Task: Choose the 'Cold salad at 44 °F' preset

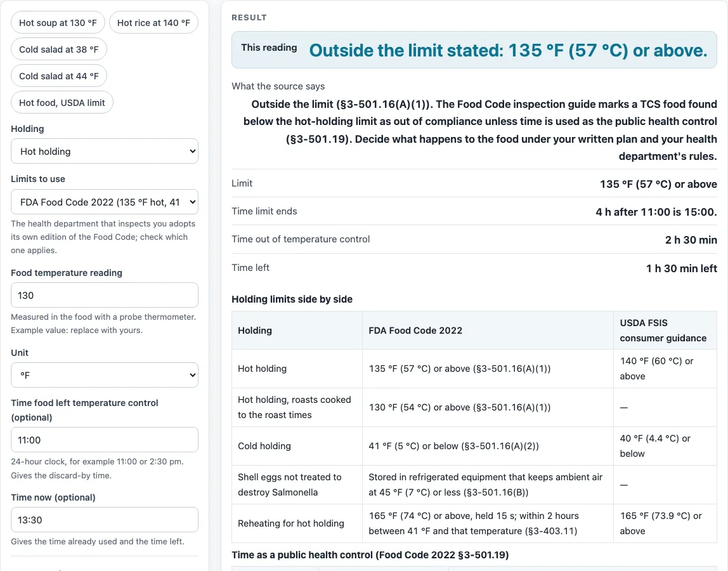Action: click(59, 76)
